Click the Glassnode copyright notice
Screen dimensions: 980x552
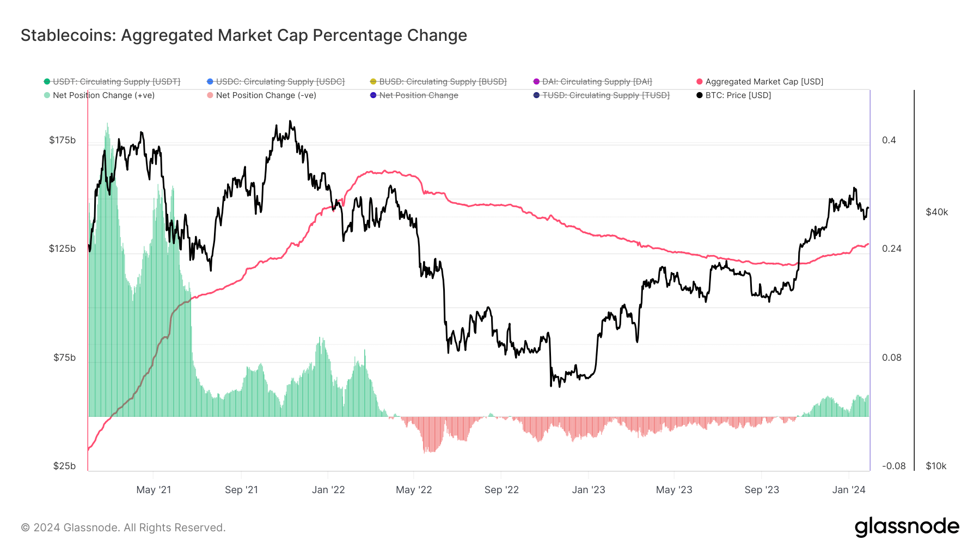click(x=123, y=527)
